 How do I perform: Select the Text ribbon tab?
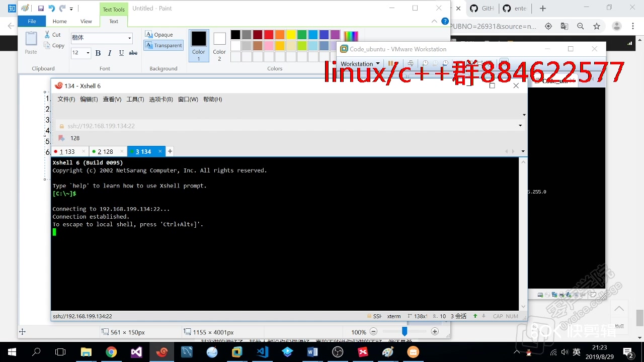[x=114, y=21]
